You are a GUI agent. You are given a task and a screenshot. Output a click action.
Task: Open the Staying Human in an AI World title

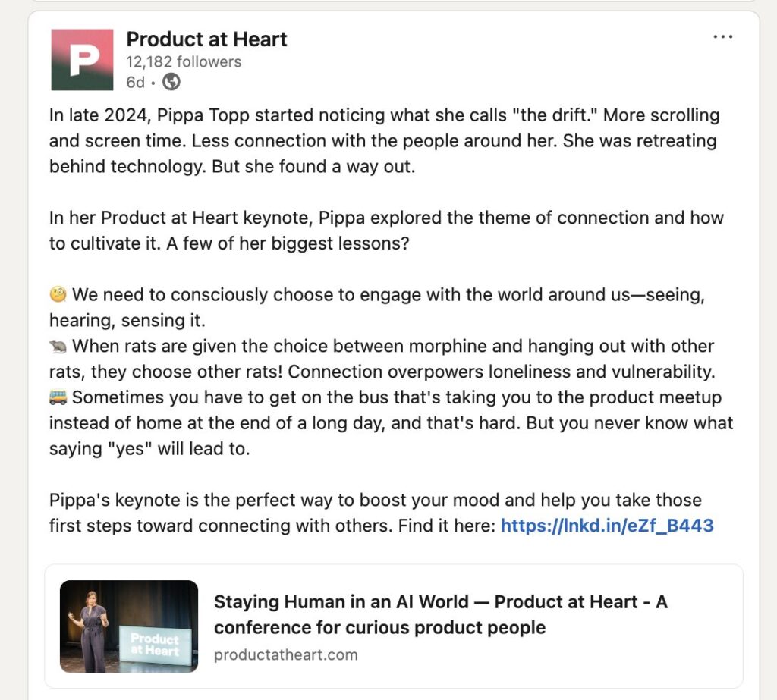tap(441, 614)
